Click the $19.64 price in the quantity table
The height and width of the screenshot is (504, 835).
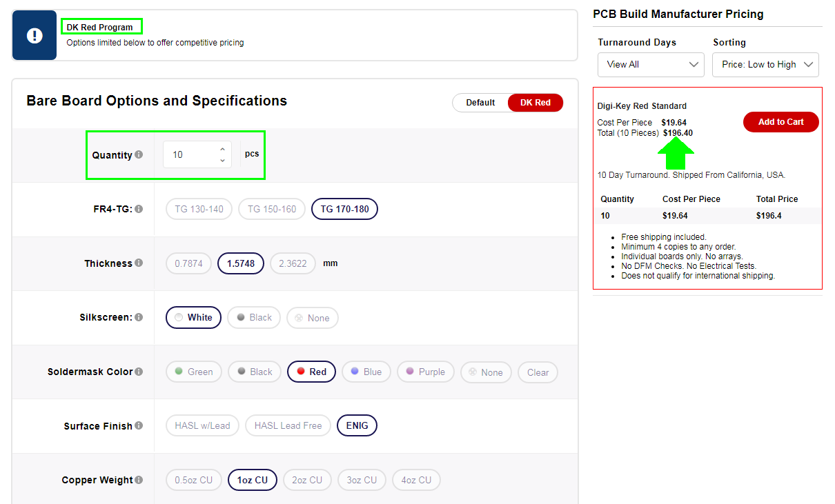[x=675, y=216]
